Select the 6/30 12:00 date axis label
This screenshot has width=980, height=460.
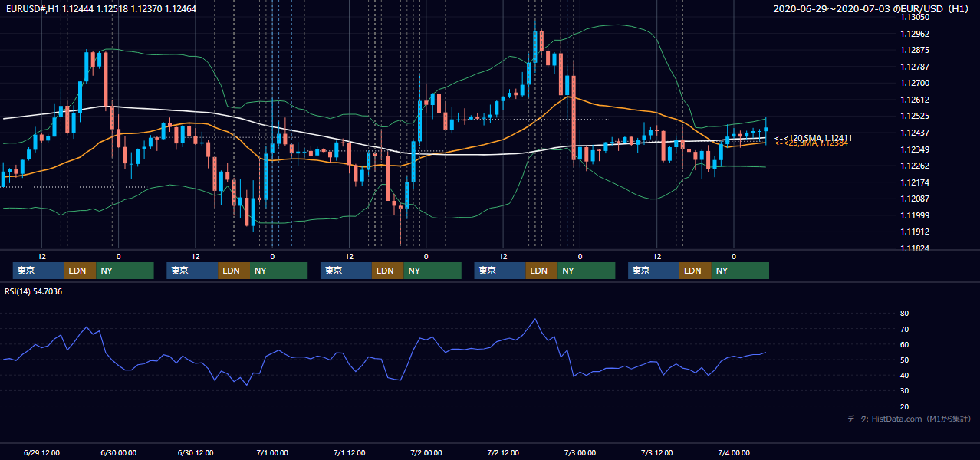pyautogui.click(x=196, y=452)
